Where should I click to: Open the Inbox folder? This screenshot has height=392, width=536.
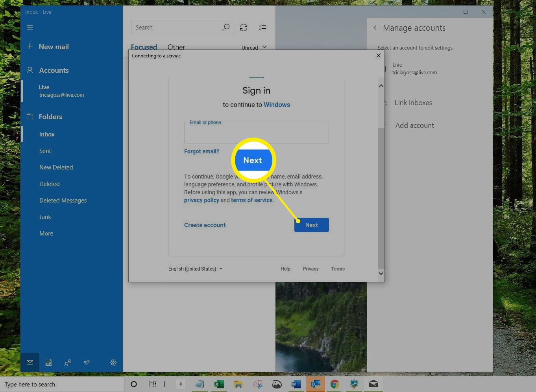47,134
